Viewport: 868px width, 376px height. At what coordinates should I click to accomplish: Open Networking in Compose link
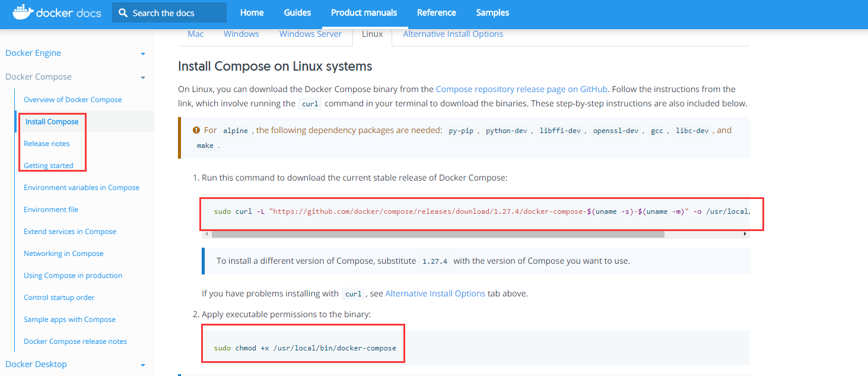[63, 254]
